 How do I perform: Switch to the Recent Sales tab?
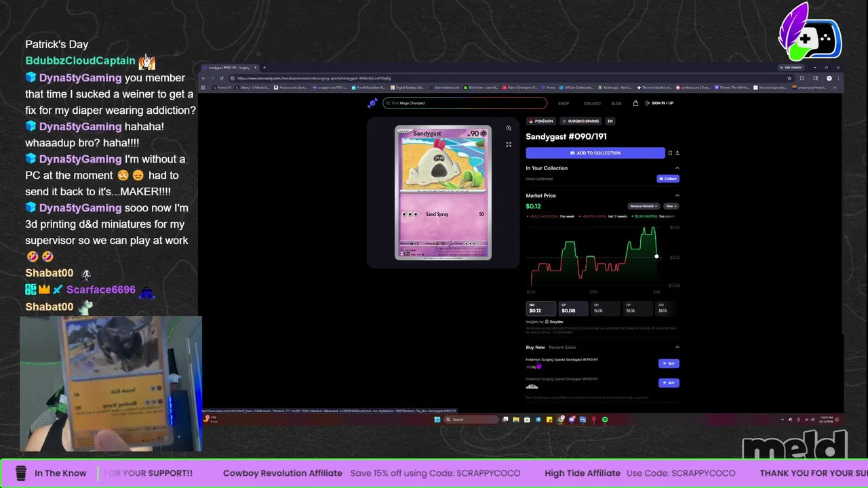(x=561, y=347)
